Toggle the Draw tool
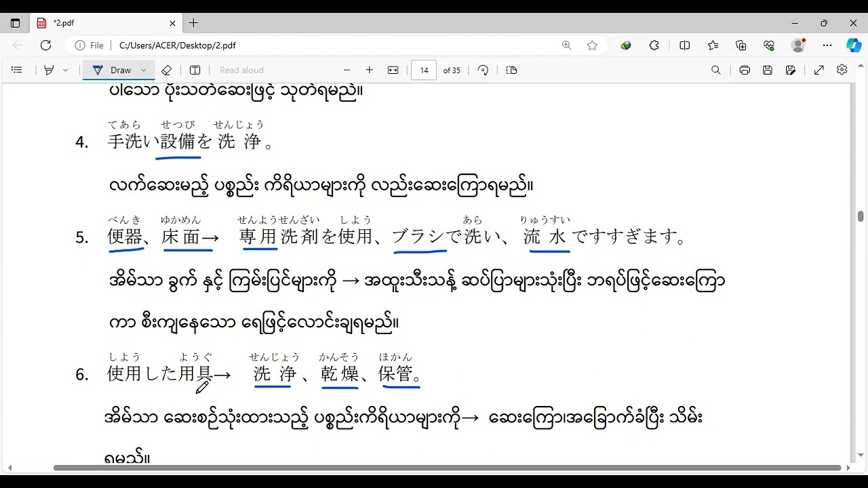 (x=112, y=70)
